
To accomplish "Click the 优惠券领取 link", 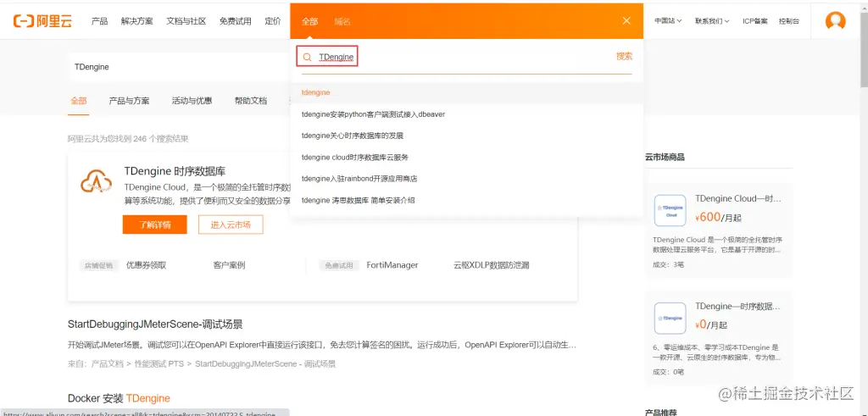I will click(x=146, y=265).
